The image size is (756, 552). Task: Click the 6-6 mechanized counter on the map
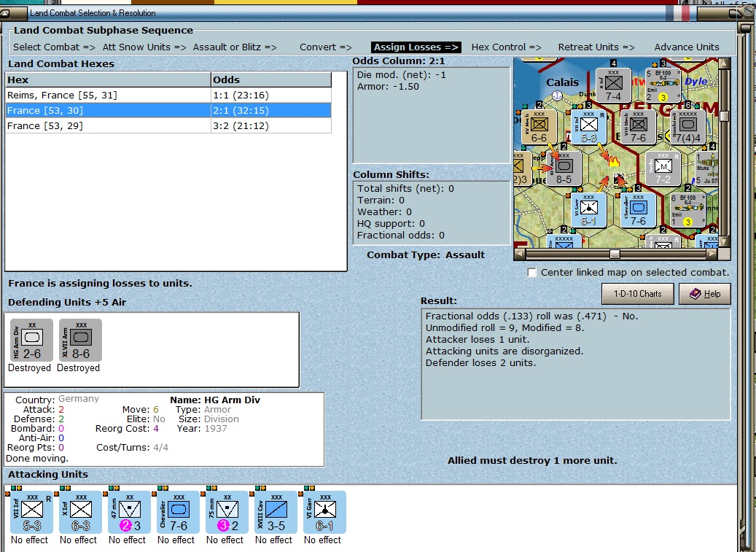tap(539, 127)
